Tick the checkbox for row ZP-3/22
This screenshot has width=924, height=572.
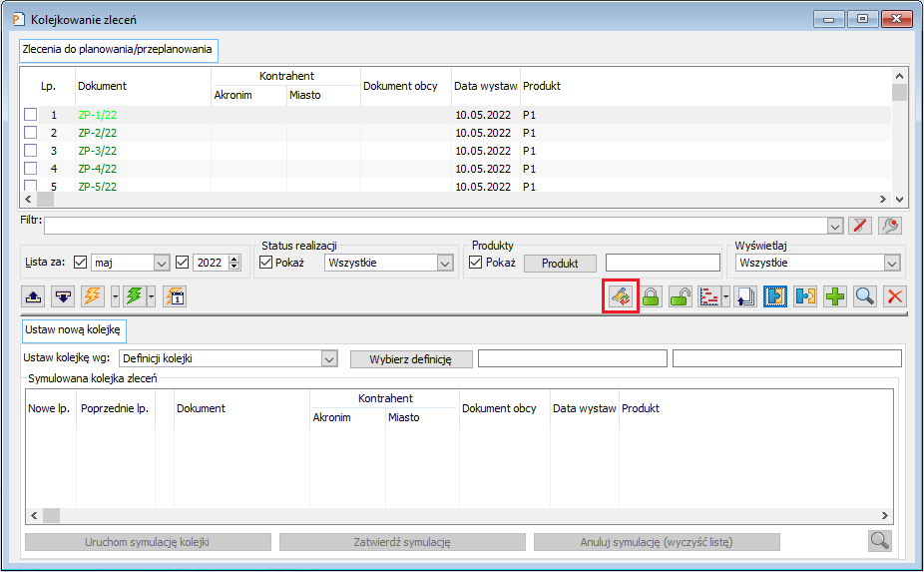click(x=31, y=151)
